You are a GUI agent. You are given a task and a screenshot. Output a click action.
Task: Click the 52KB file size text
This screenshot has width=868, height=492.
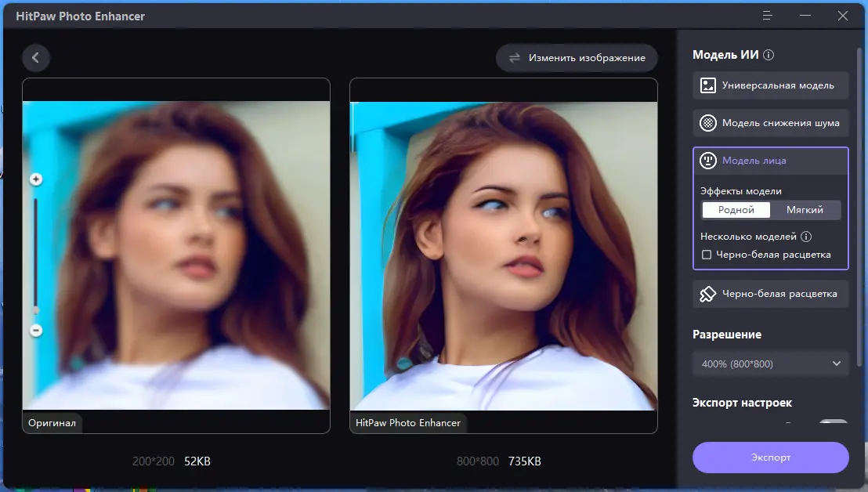click(x=197, y=461)
